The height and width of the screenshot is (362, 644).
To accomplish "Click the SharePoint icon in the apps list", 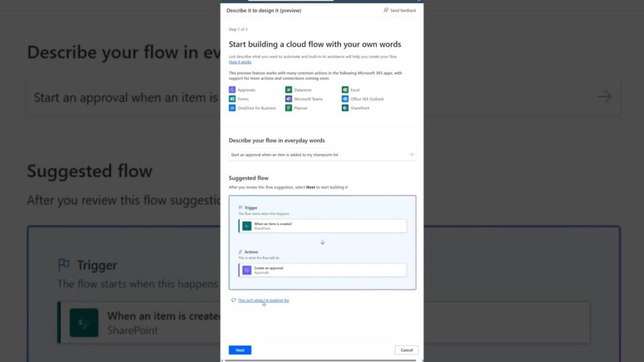I will tap(345, 108).
